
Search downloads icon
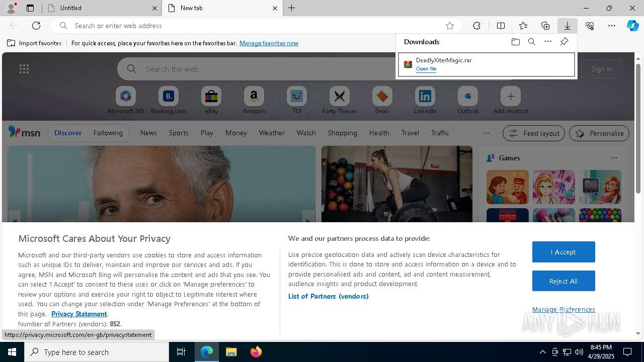tap(531, 42)
